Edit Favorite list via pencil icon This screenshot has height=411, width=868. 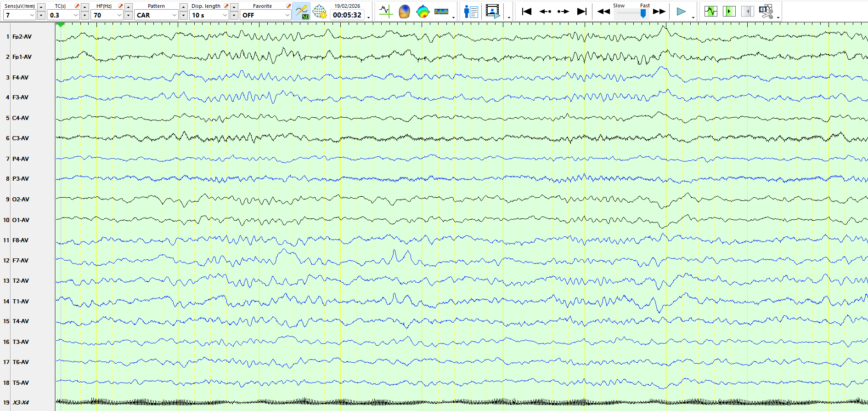coord(288,6)
